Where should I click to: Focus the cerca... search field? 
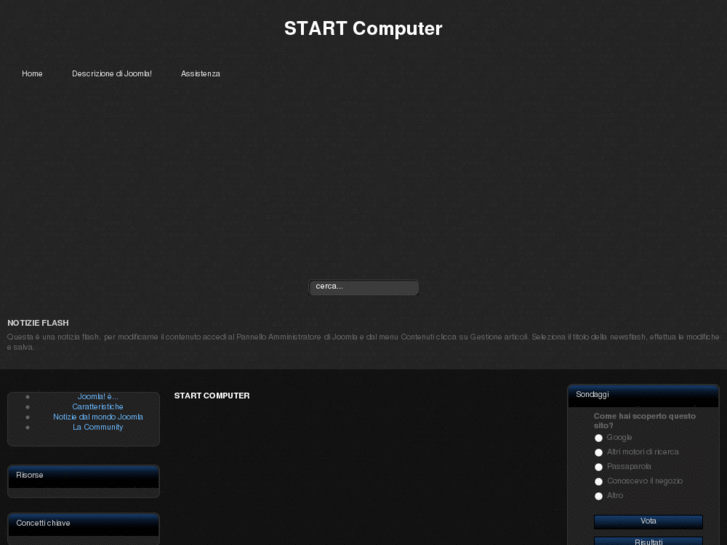pos(364,287)
